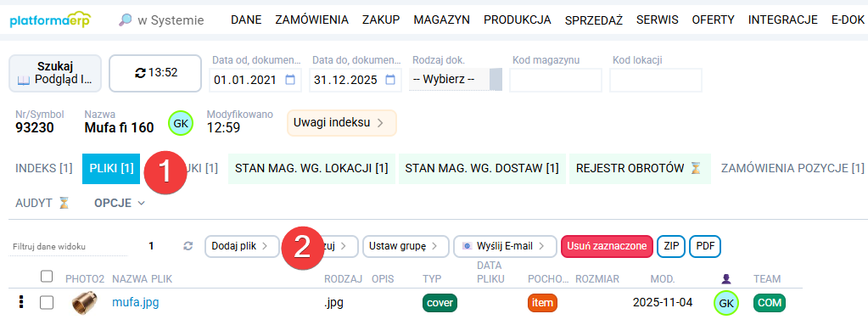Click the orange item origin badge
The image size is (868, 325).
coord(542,303)
